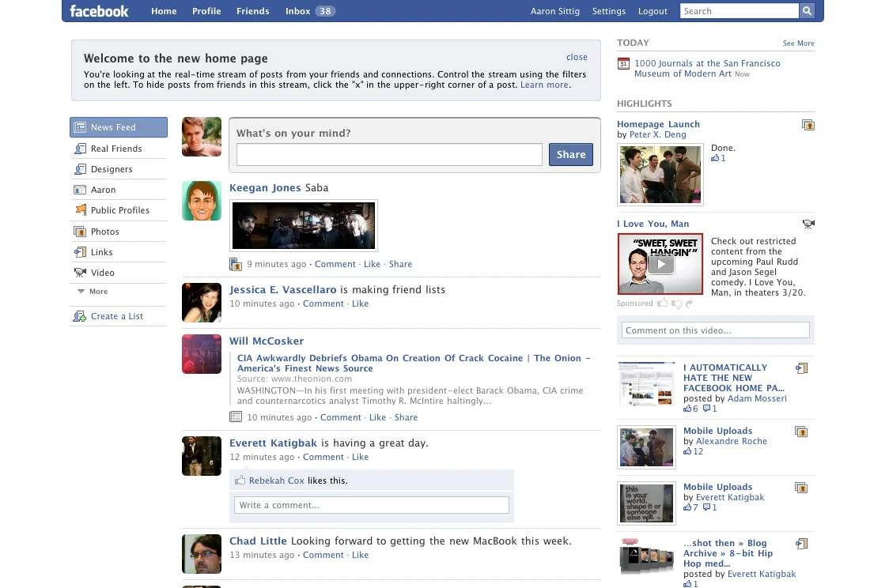The width and height of the screenshot is (889, 588).
Task: Click the Create a List icon
Action: pyautogui.click(x=79, y=316)
